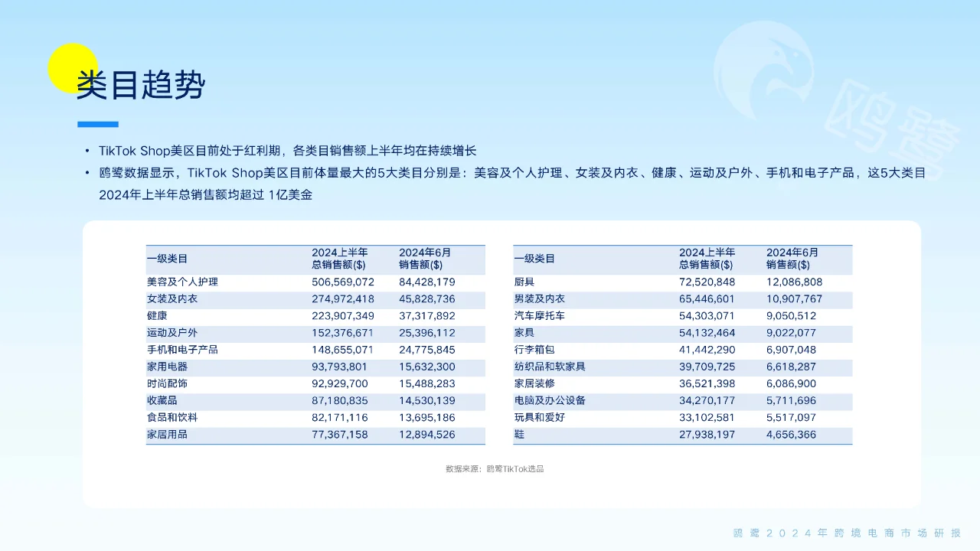This screenshot has height=551, width=980.
Task: Click the value 223,907,349
Action: click(343, 316)
